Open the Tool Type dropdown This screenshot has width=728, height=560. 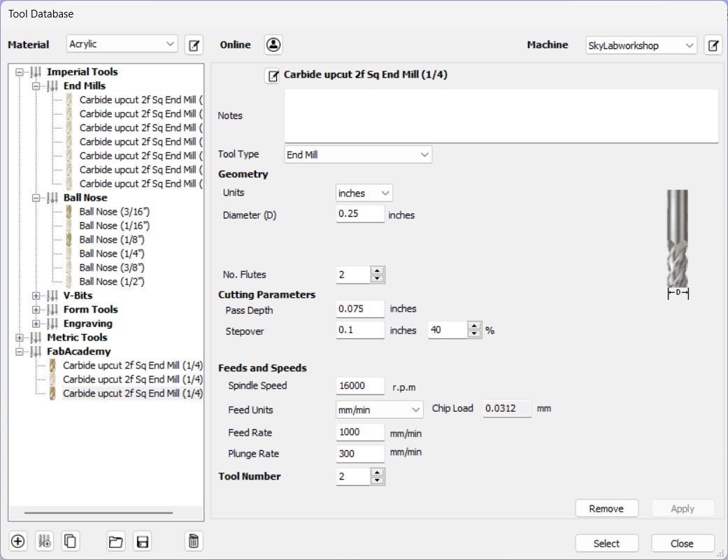point(358,155)
